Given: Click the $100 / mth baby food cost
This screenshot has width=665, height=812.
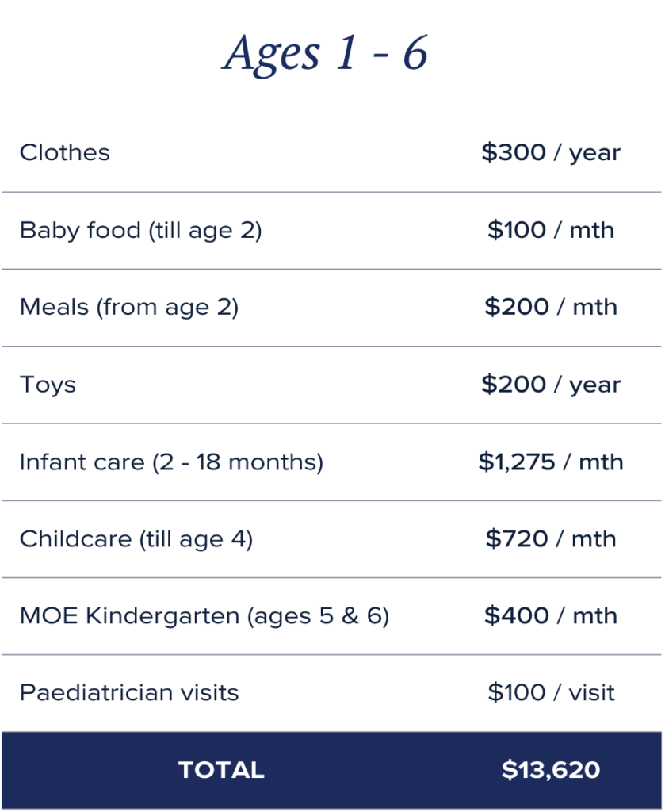Looking at the screenshot, I should (x=551, y=230).
